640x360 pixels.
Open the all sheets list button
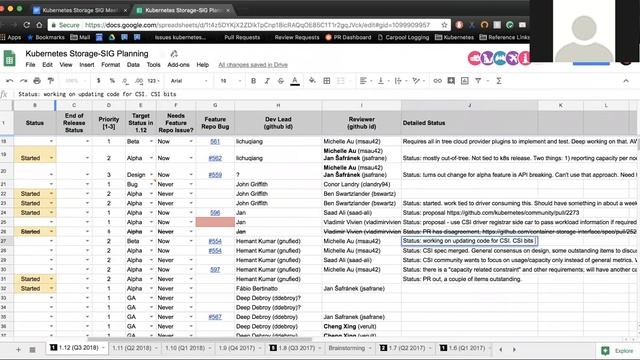point(32,350)
